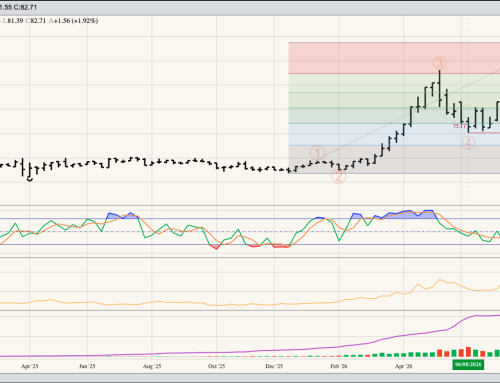Click the 75.17 price level label
The width and height of the screenshot is (500, 383).
(459, 126)
